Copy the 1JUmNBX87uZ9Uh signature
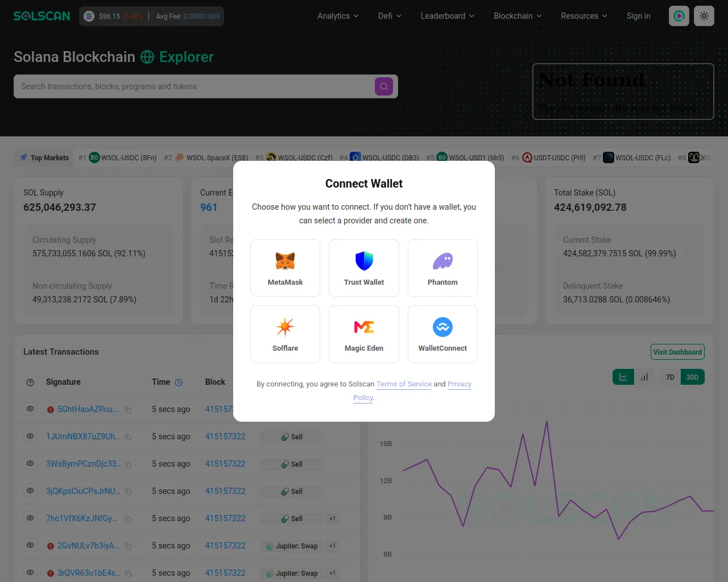Viewport: 728px width, 582px height. (128, 437)
